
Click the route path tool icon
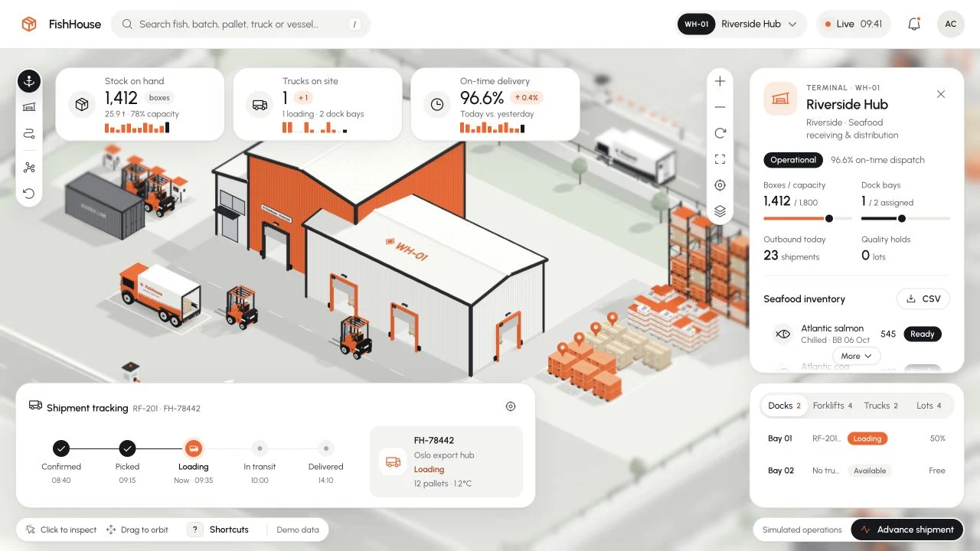29,133
